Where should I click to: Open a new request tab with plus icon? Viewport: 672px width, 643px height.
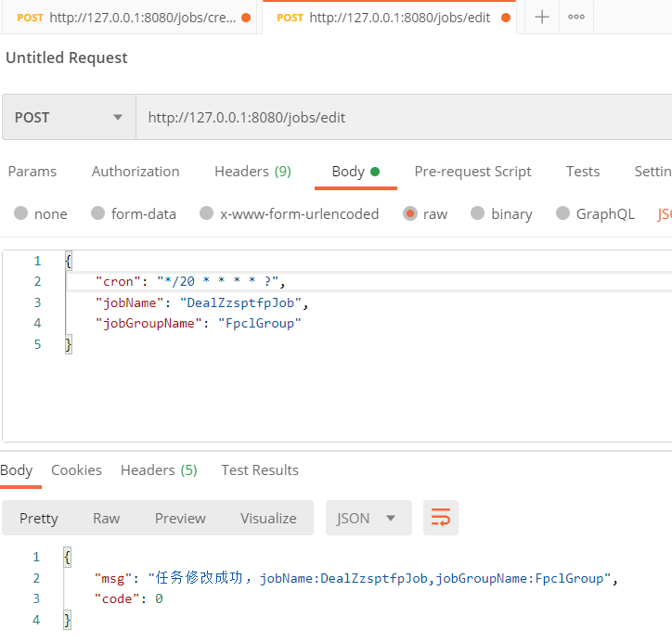(x=542, y=17)
